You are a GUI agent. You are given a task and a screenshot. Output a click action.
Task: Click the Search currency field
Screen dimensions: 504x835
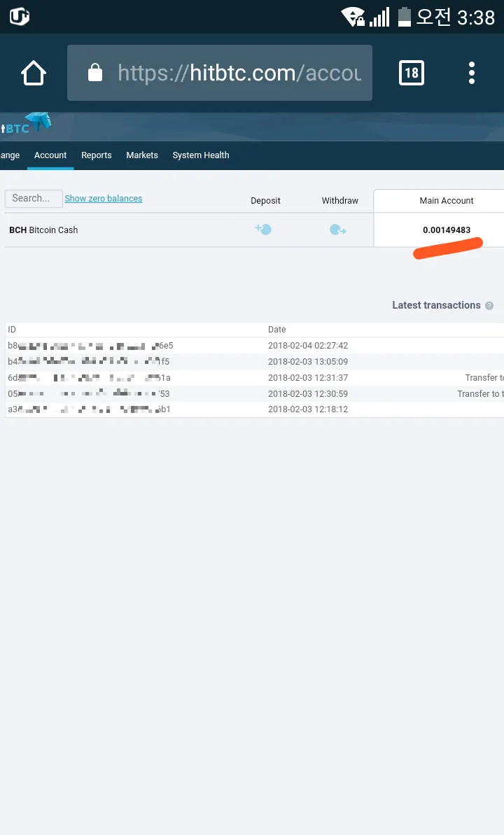[34, 198]
